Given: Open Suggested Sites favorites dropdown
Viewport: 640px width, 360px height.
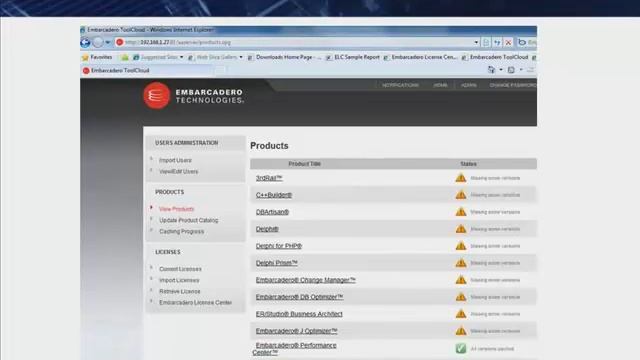Looking at the screenshot, I should pos(158,58).
